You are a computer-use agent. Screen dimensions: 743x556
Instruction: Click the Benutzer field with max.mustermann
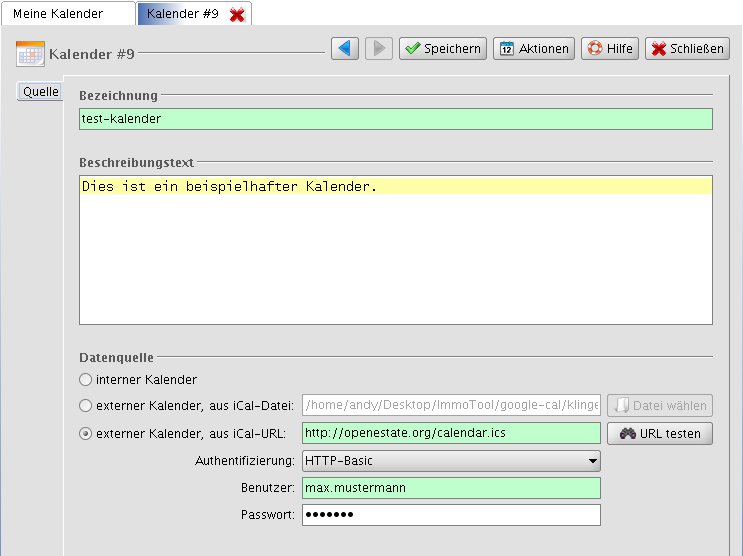(x=451, y=488)
